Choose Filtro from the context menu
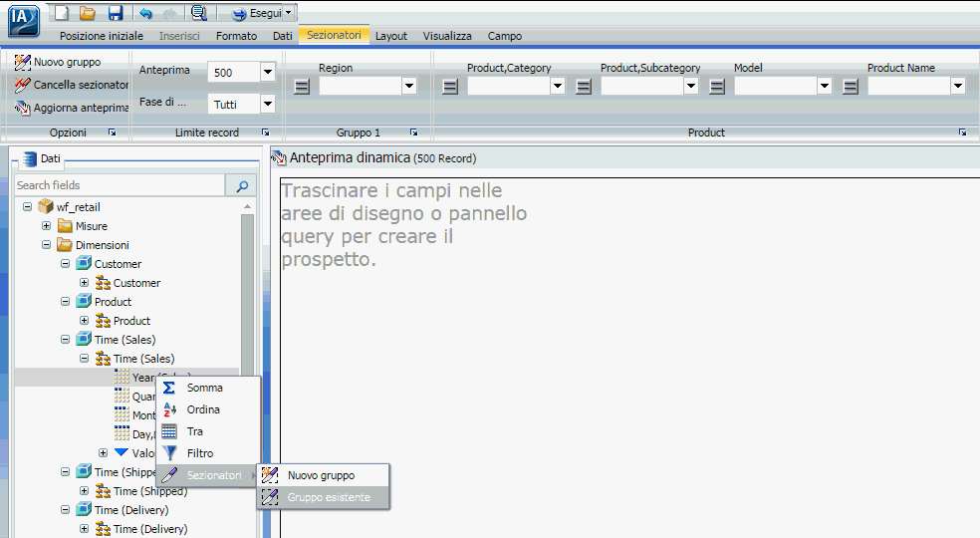 [207, 453]
